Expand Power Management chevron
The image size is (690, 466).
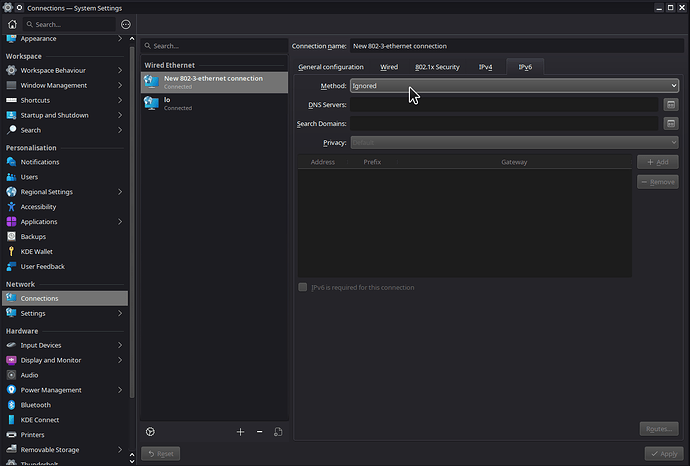tap(120, 390)
